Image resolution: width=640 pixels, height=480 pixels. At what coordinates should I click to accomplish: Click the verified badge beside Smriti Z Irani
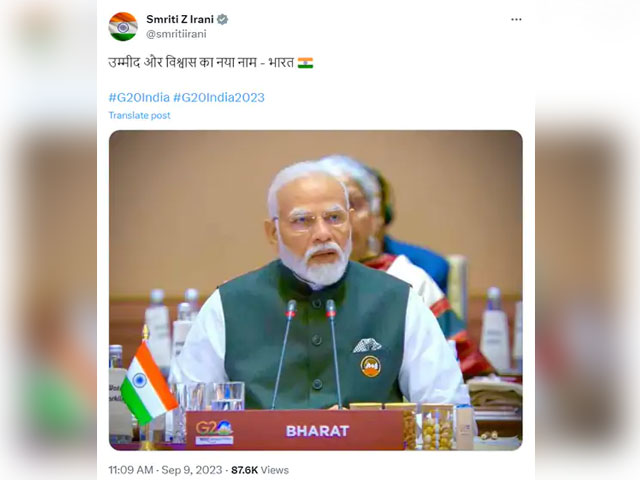pyautogui.click(x=222, y=19)
